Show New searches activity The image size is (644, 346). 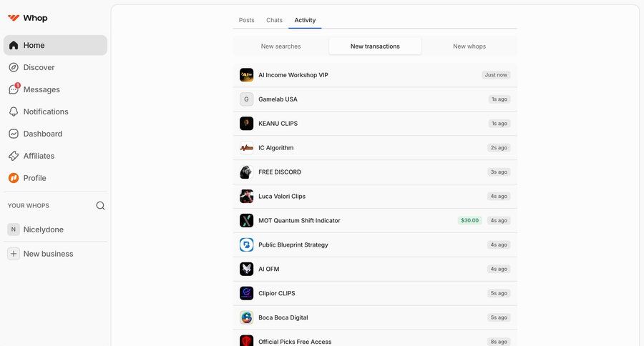(281, 46)
